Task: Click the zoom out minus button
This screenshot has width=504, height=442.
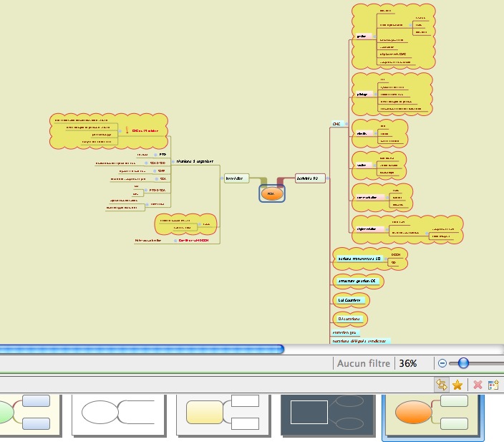Action: (442, 363)
